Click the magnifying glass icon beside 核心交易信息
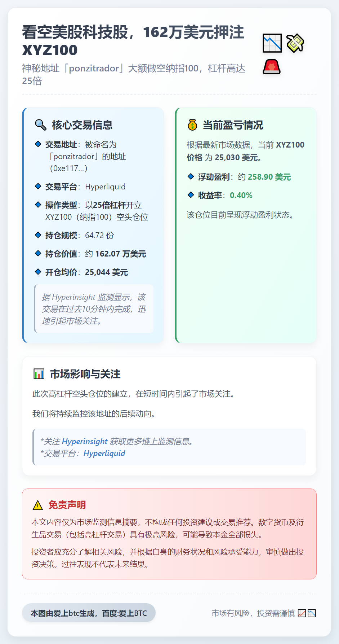 (x=41, y=125)
